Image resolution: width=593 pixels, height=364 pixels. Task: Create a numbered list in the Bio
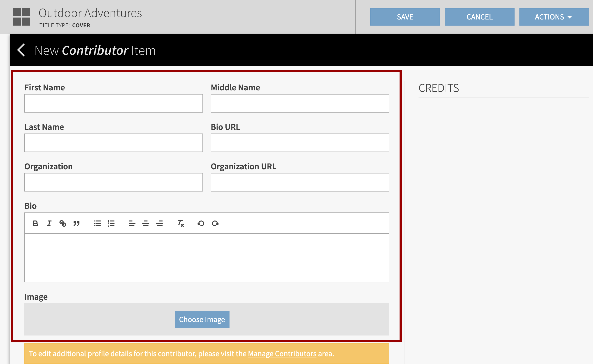point(111,223)
